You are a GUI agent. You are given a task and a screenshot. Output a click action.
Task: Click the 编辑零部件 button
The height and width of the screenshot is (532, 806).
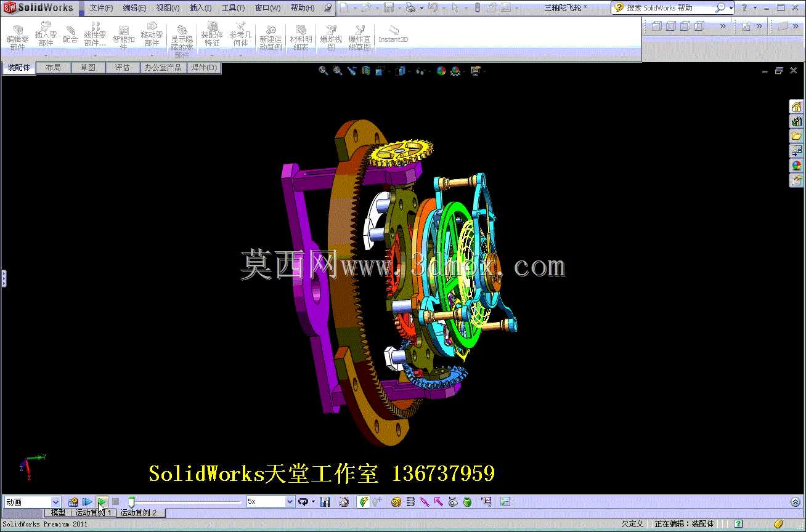pyautogui.click(x=17, y=38)
